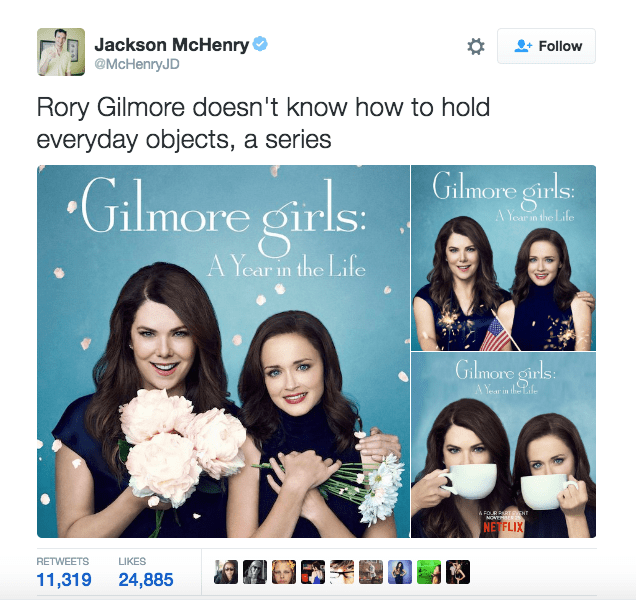This screenshot has width=636, height=600.
Task: Click the second black-and-white liker avatar
Action: pyautogui.click(x=255, y=572)
